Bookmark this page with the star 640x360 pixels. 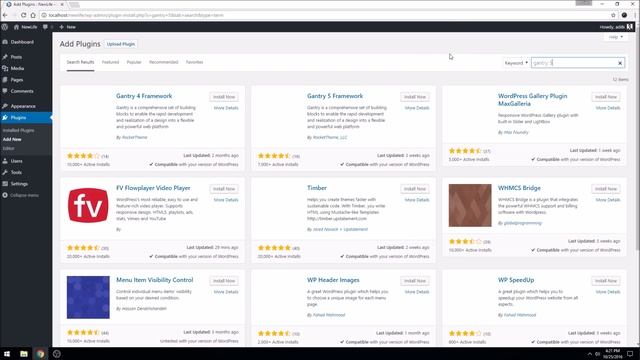(613, 15)
